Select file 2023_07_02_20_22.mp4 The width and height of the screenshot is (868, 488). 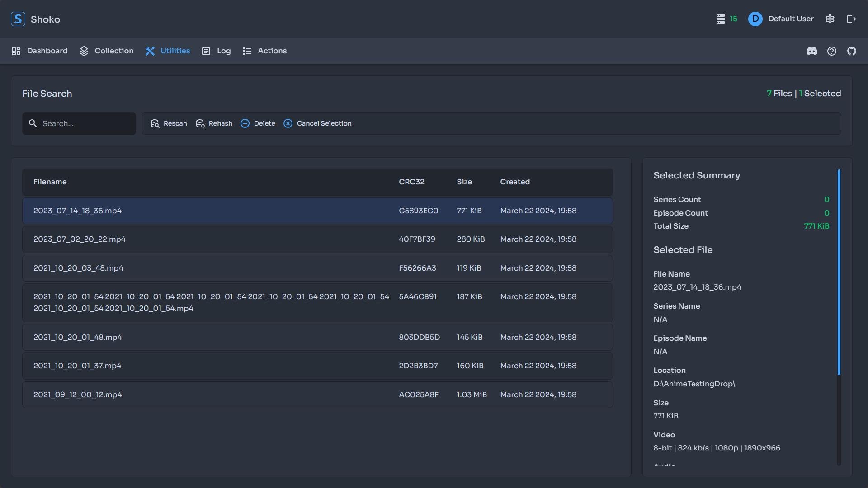point(317,239)
